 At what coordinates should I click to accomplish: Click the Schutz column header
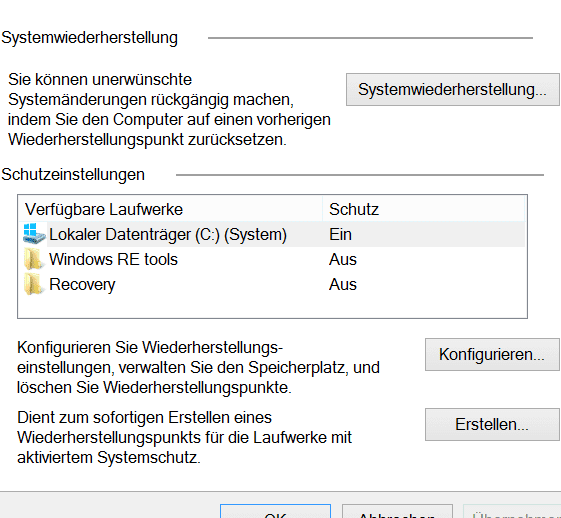[424, 209]
